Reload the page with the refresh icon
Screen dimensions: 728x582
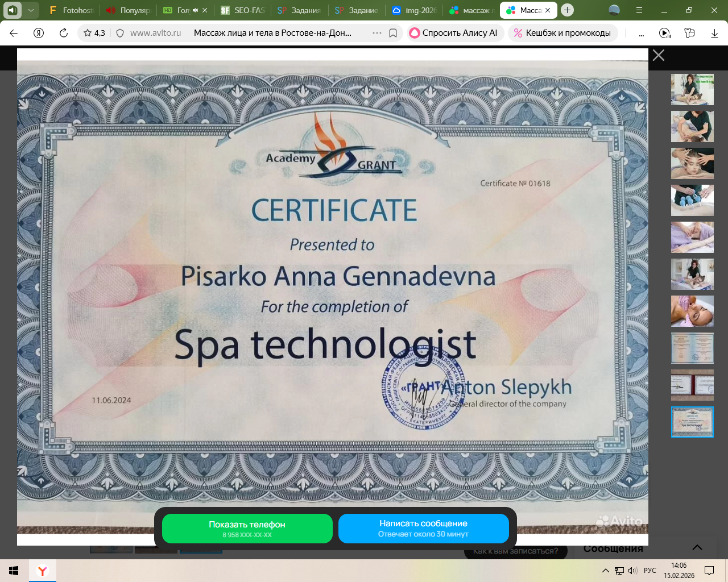click(x=64, y=33)
